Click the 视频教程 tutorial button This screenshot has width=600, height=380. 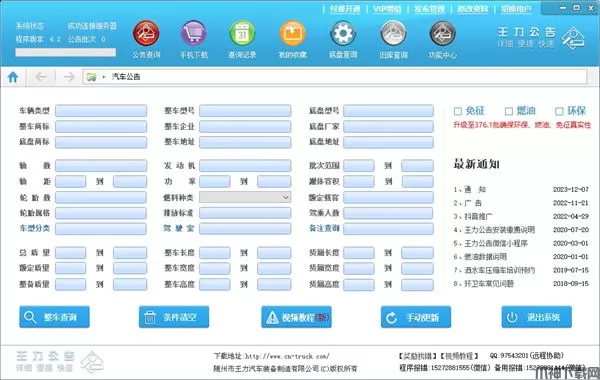pos(297,317)
